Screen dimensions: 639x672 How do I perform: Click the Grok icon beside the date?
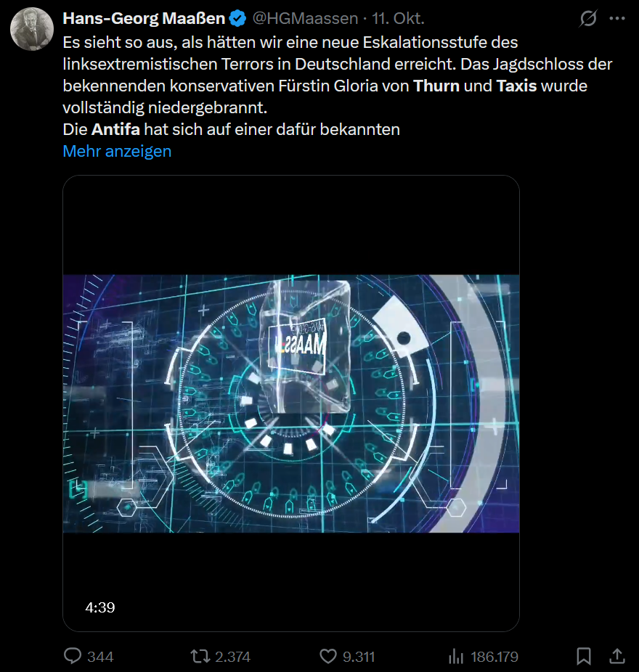588,18
